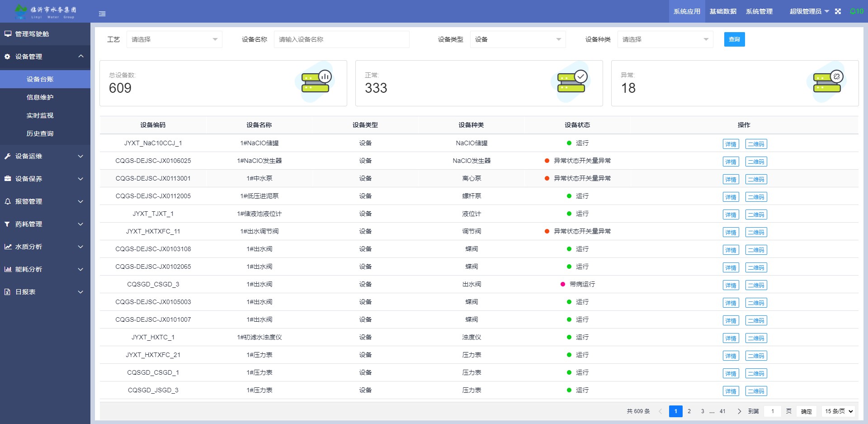The image size is (868, 424).
Task: Click the 能耗分析 bar chart icon
Action: 8,269
